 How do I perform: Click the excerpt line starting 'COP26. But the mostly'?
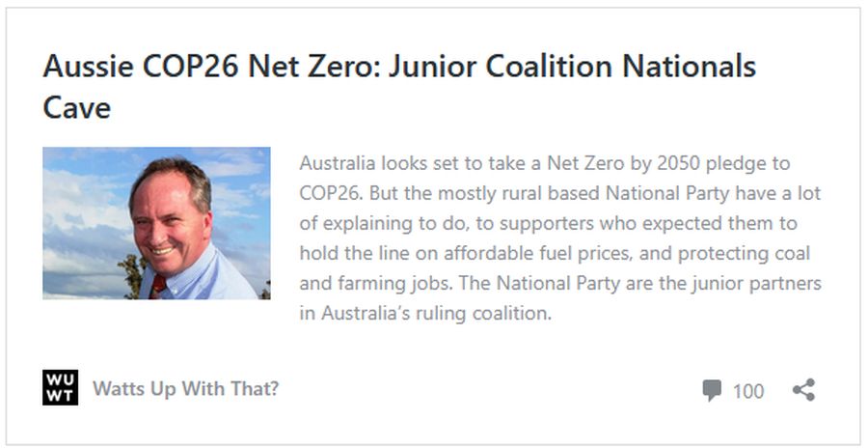tap(559, 193)
